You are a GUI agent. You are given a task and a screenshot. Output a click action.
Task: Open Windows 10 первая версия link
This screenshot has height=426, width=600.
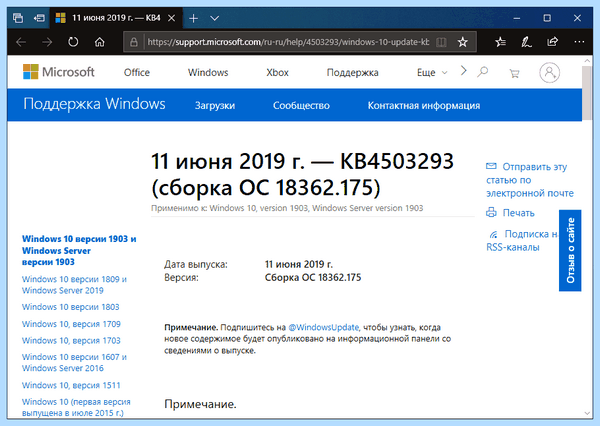(x=76, y=407)
